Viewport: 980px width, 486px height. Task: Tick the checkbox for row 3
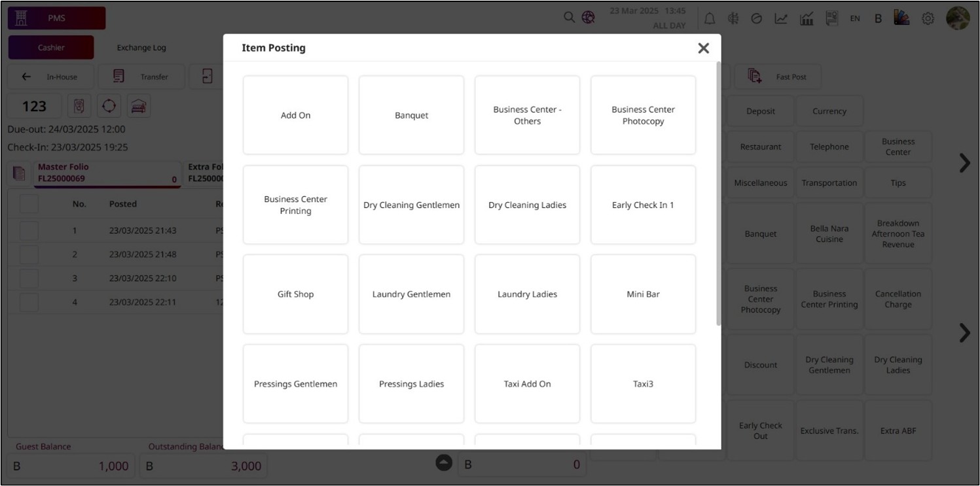point(29,279)
